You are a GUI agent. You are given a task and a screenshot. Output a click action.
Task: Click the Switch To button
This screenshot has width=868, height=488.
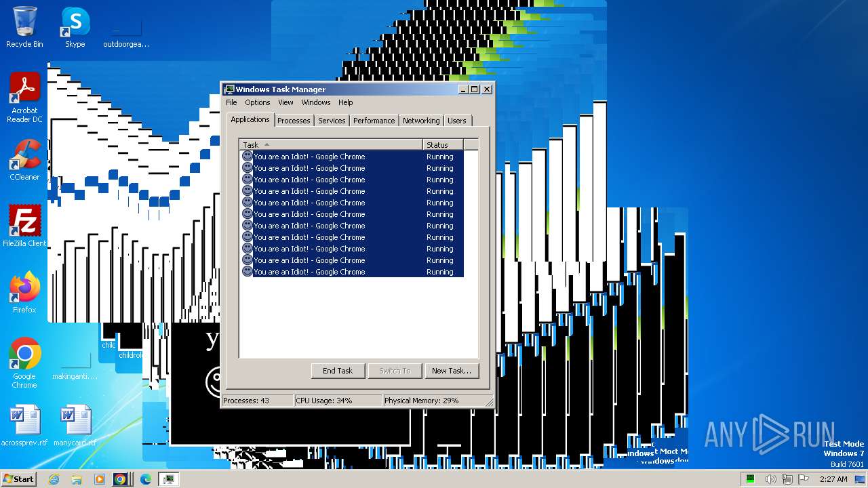tap(395, 371)
